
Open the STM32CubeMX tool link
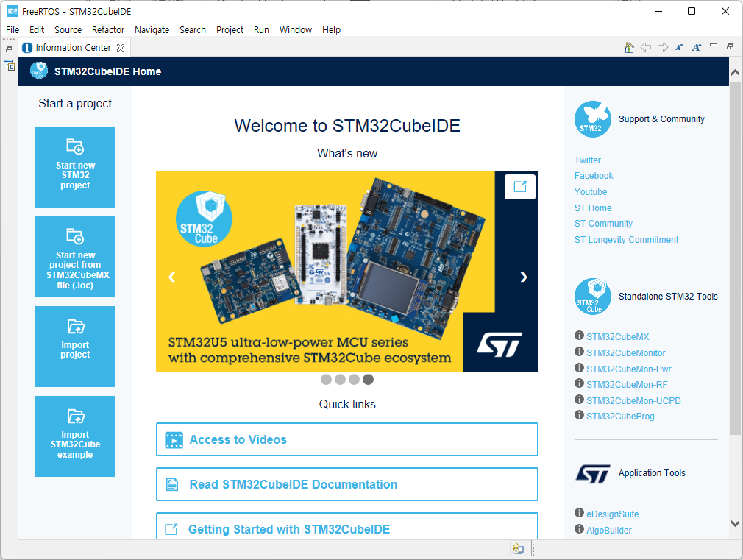(x=617, y=337)
